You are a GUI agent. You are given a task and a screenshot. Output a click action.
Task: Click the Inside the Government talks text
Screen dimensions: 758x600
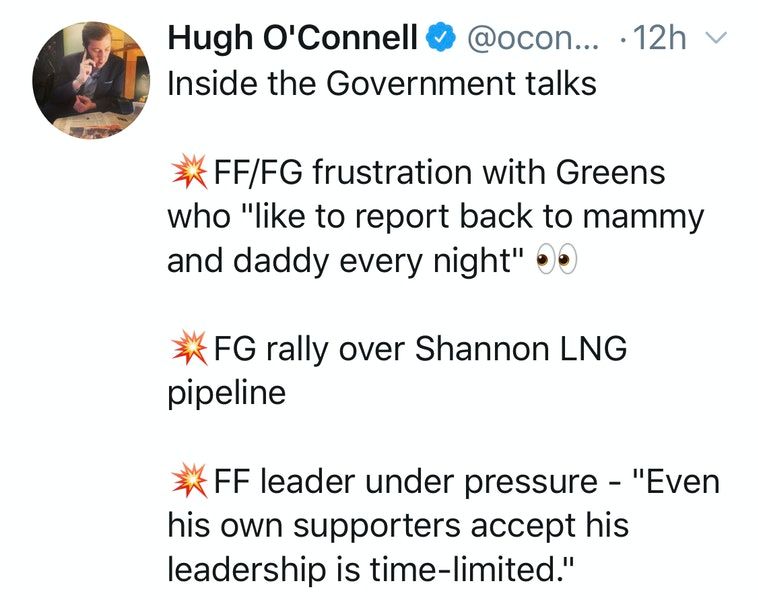(382, 83)
